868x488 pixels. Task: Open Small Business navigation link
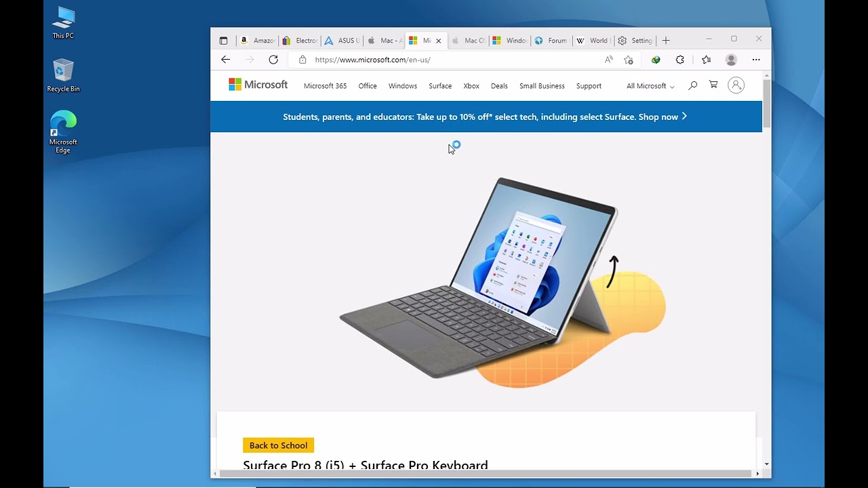[542, 86]
